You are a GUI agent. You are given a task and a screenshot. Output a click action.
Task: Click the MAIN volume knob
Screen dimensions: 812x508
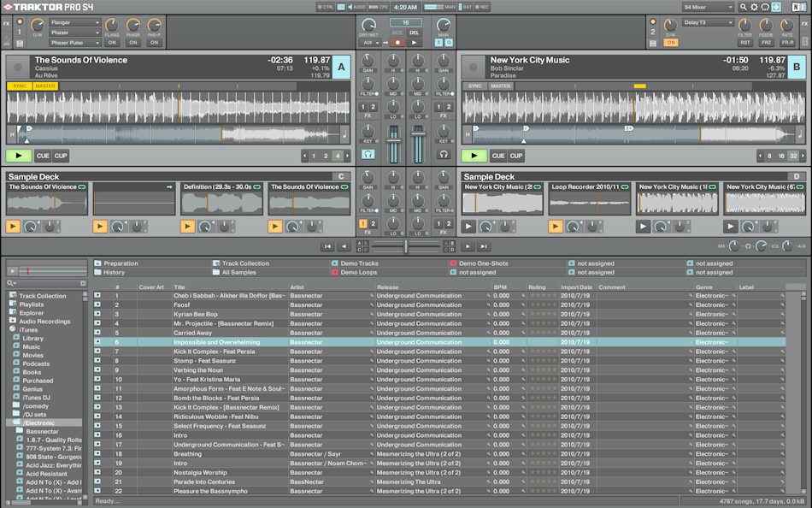point(444,24)
